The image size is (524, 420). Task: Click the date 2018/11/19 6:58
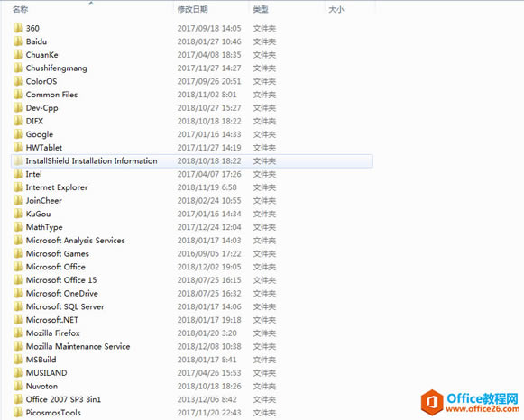click(207, 187)
